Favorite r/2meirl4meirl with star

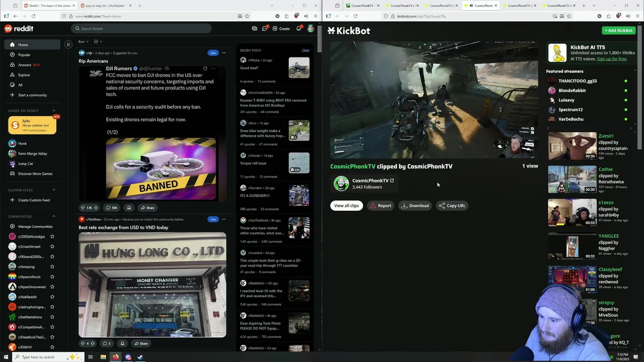click(52, 246)
